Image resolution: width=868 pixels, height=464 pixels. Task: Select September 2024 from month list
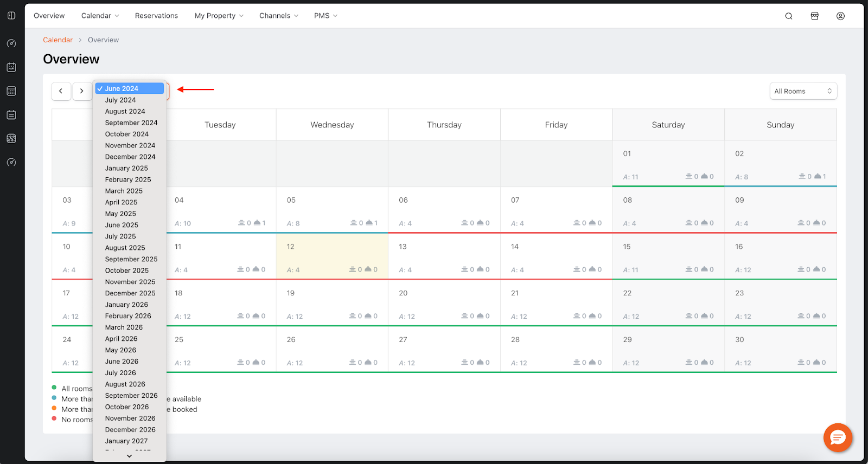[x=131, y=123]
